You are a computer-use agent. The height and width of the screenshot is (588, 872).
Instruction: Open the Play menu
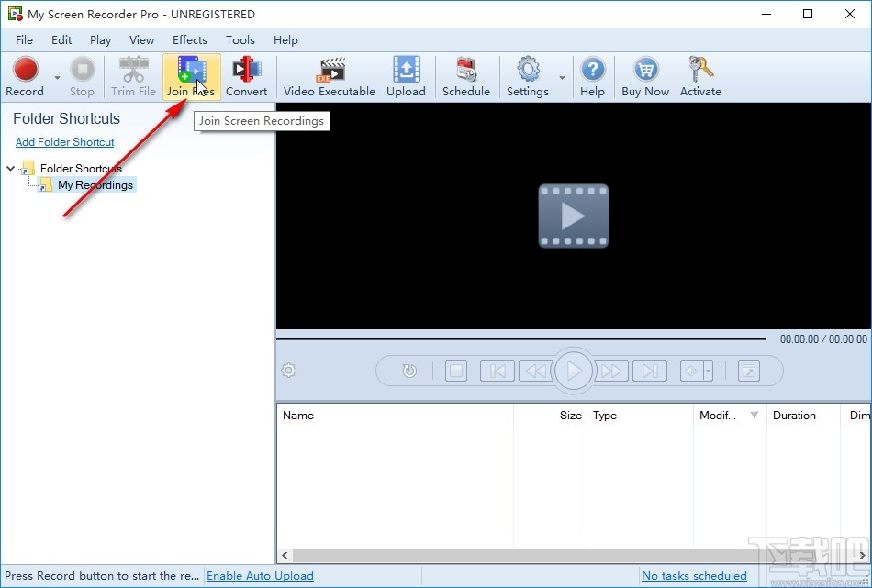point(100,40)
